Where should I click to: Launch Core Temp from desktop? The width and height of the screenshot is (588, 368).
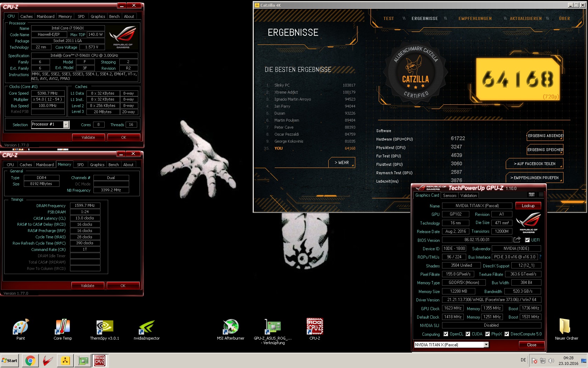click(63, 329)
